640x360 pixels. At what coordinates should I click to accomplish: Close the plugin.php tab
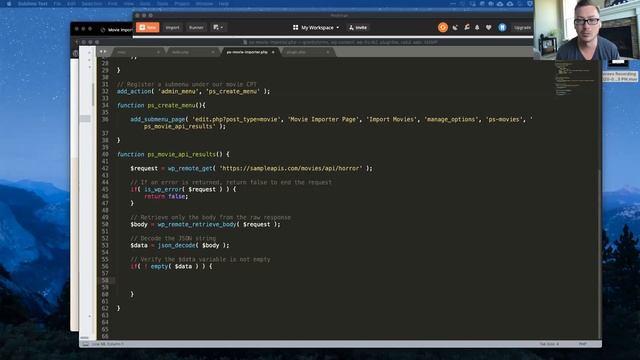328,52
